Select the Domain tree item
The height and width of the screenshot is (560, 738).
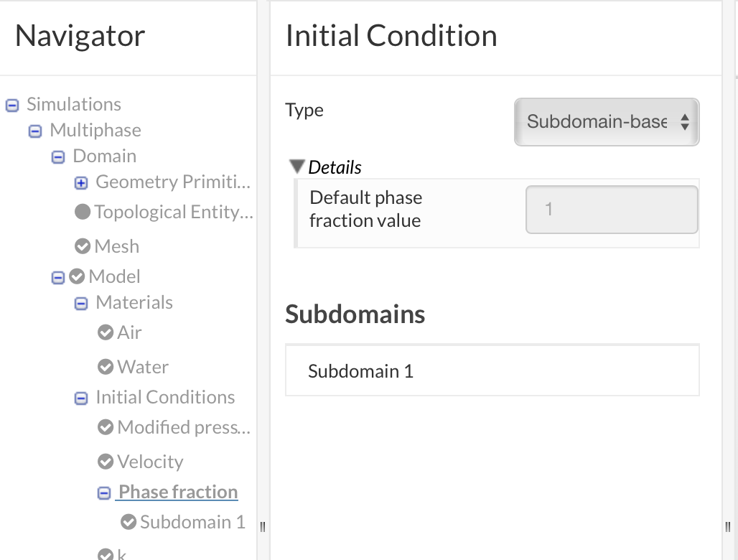point(104,157)
